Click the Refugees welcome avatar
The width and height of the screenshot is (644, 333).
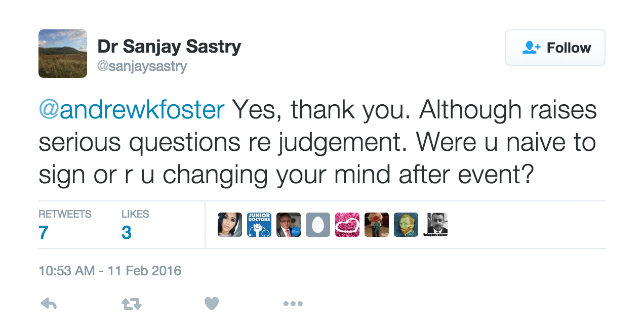[x=435, y=225]
